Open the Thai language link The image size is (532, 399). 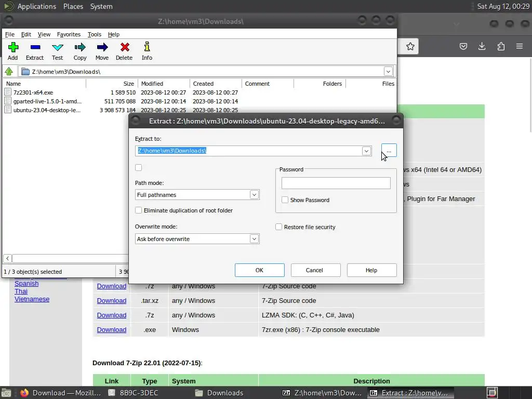point(21,291)
